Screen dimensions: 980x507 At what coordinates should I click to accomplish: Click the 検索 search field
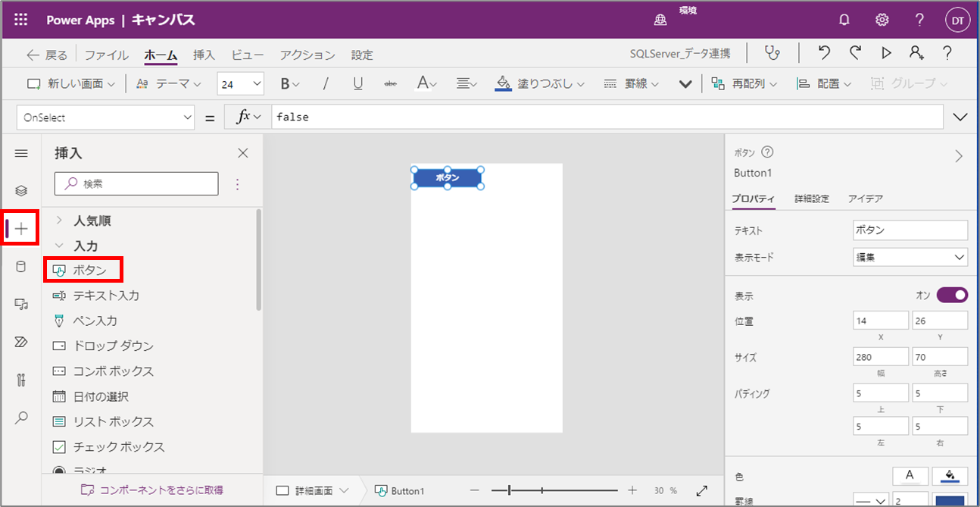136,183
